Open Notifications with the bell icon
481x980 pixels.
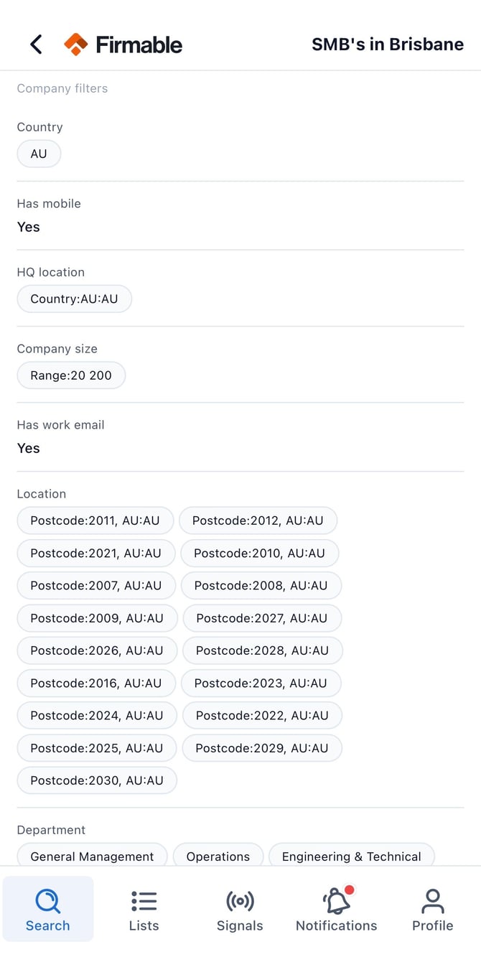coord(336,909)
